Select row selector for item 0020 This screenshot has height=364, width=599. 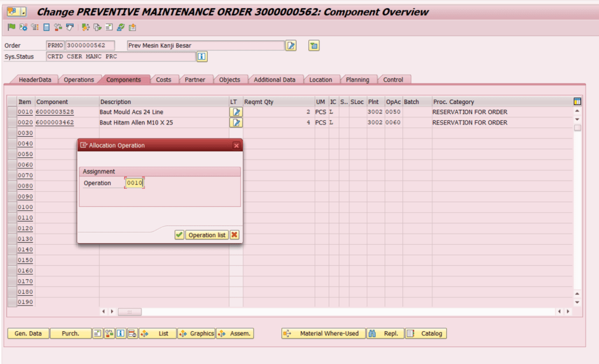12,123
